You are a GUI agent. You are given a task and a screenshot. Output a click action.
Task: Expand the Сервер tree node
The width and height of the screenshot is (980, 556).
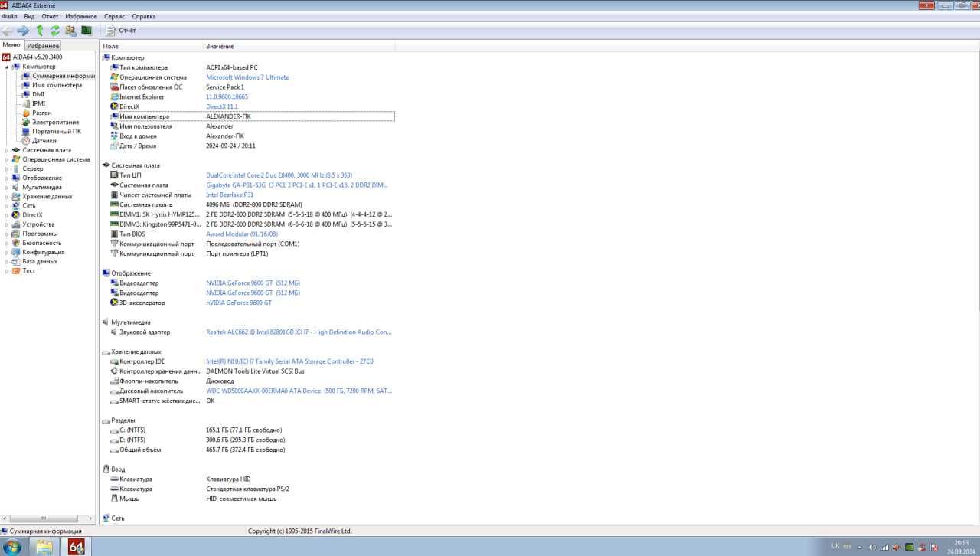click(7, 168)
